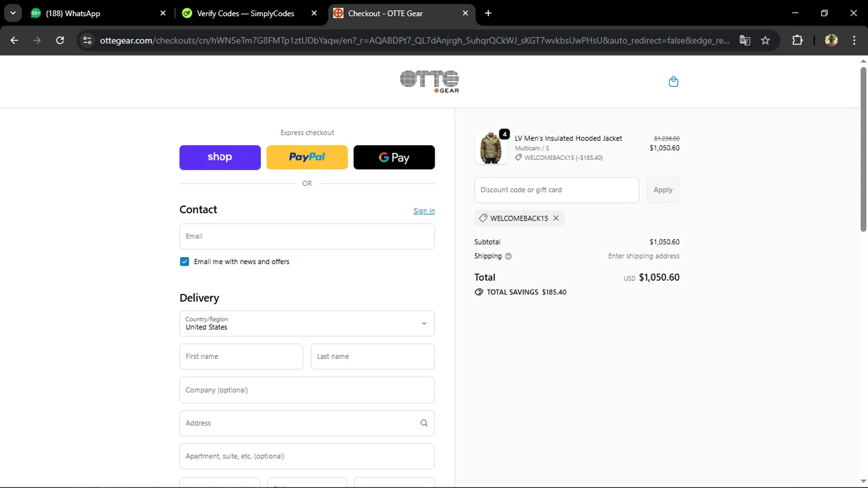
Task: Click the address field search magnifier icon
Action: click(424, 423)
